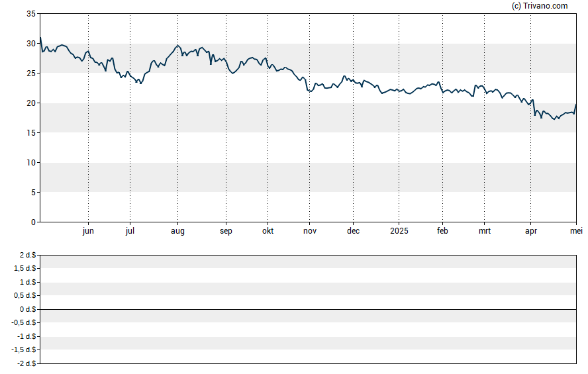
Task: Click the '1 d.$' axis label
Action: coord(28,282)
